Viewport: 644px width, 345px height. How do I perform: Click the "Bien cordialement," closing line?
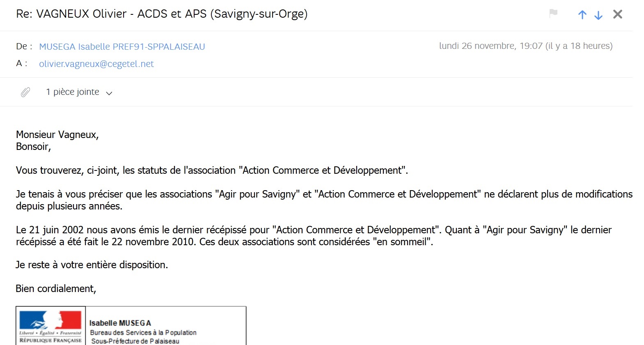[56, 289]
